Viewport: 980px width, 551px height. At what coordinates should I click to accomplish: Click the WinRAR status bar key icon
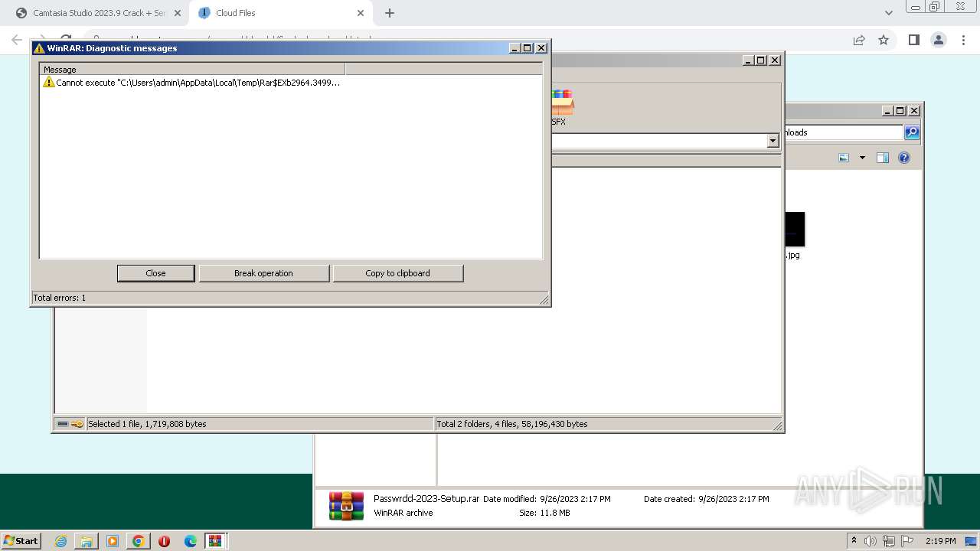77,424
